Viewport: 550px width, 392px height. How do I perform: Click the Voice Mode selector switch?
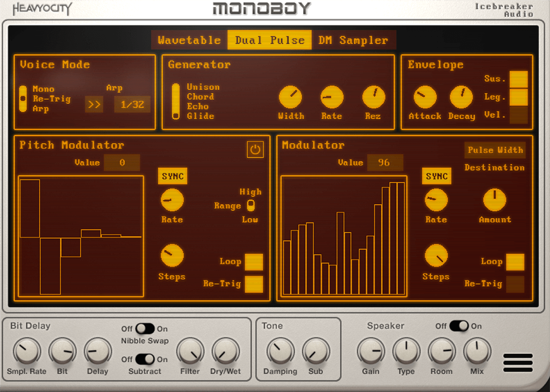[x=23, y=99]
